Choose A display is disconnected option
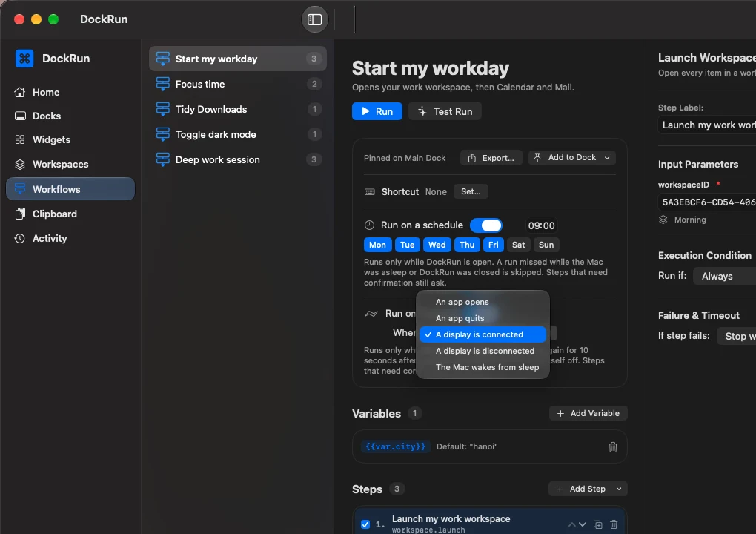The width and height of the screenshot is (756, 534). coord(483,351)
